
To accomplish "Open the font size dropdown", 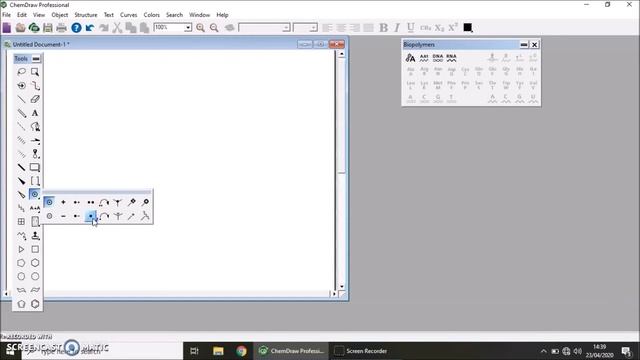I will pos(313,28).
